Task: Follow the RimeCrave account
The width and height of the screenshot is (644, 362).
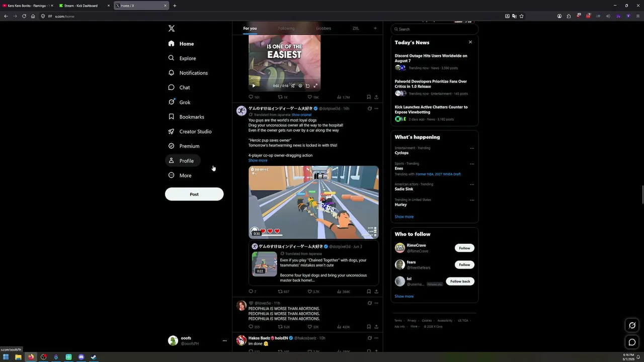Action: tap(464, 248)
